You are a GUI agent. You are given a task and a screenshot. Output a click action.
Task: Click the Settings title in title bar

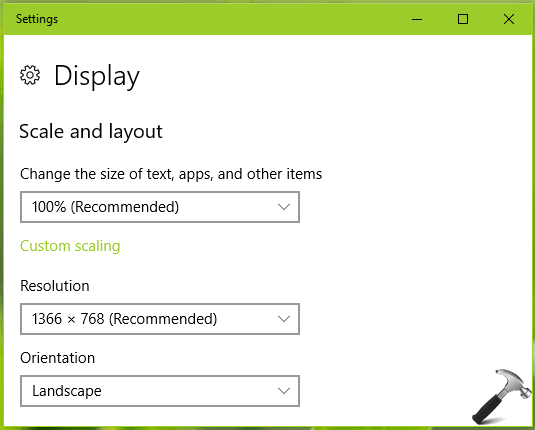tap(37, 19)
